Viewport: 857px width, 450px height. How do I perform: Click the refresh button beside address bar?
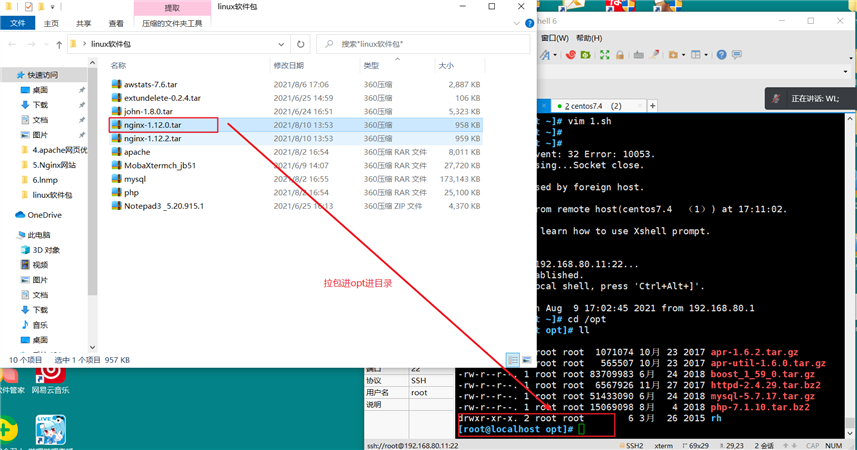(301, 44)
